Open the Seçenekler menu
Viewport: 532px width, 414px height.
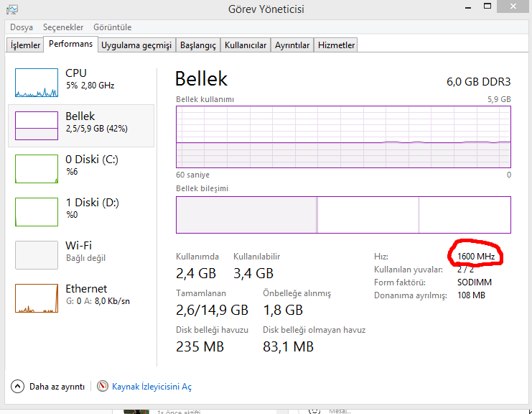point(63,27)
